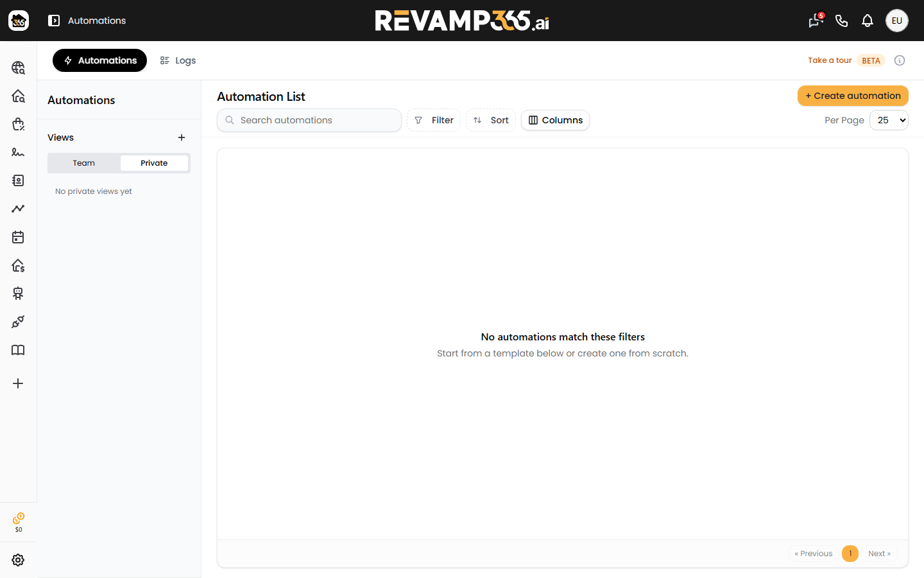Open the Per Page 25 dropdown
Screen dimensions: 924x578
pyautogui.click(x=889, y=120)
